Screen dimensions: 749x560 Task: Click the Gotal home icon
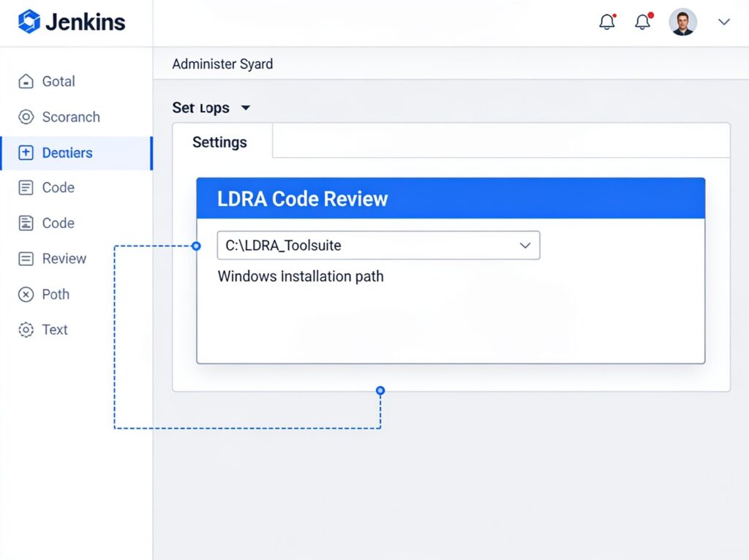pos(26,82)
